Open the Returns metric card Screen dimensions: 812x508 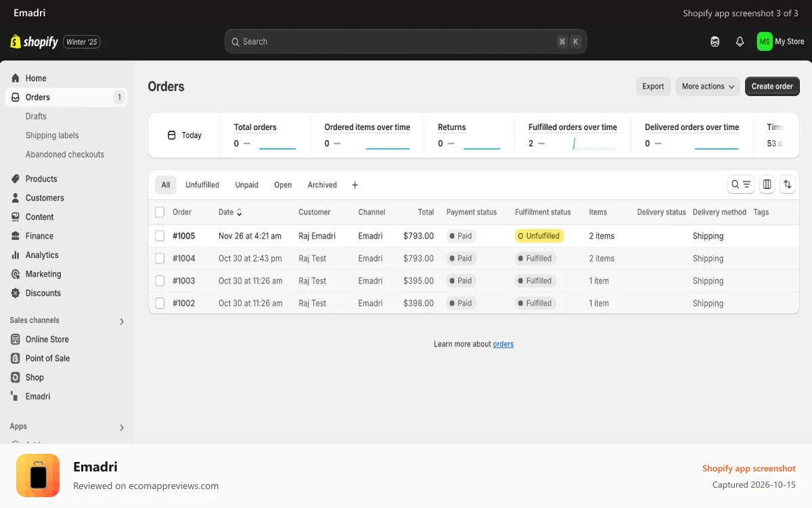(469, 135)
